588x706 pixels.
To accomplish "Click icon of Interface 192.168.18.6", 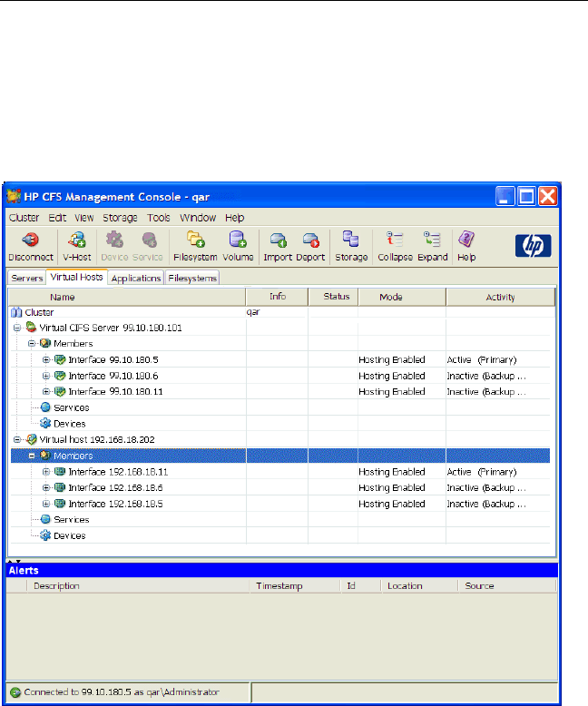I will click(59, 487).
